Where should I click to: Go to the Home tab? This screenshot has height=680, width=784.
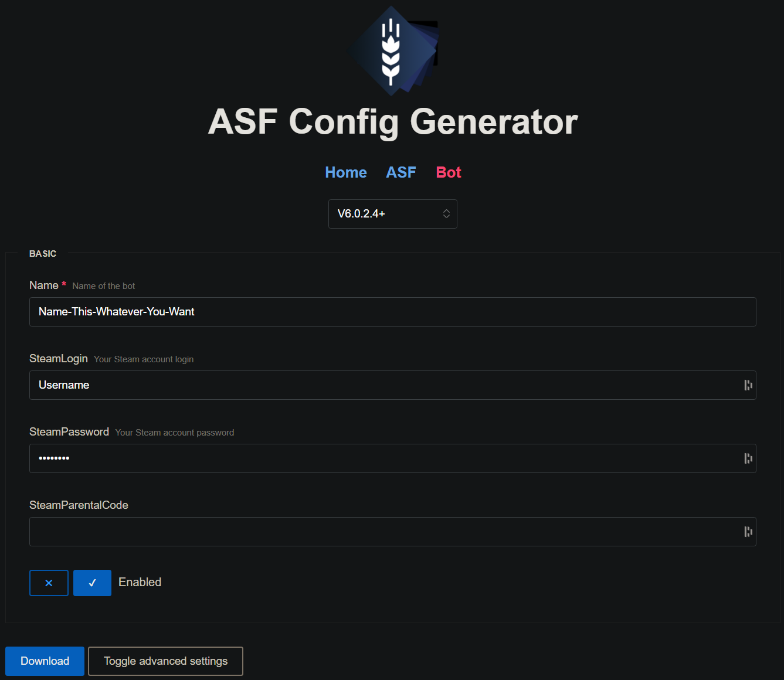pos(346,172)
